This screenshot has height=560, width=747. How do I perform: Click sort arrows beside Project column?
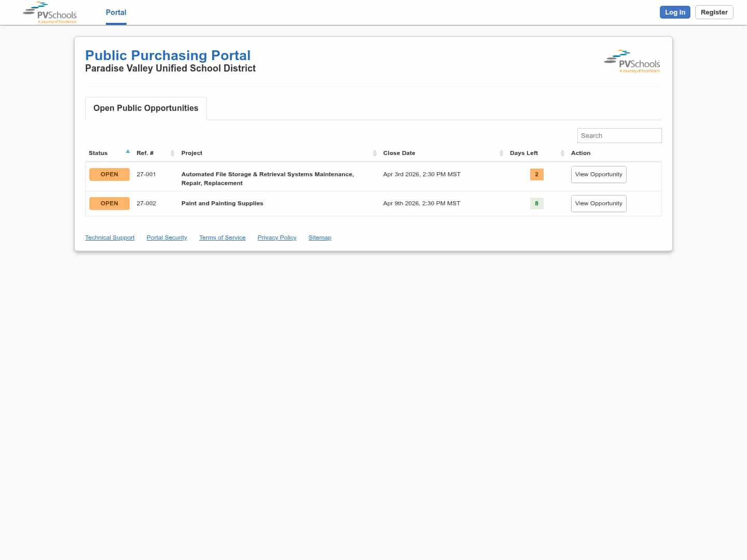pos(375,153)
